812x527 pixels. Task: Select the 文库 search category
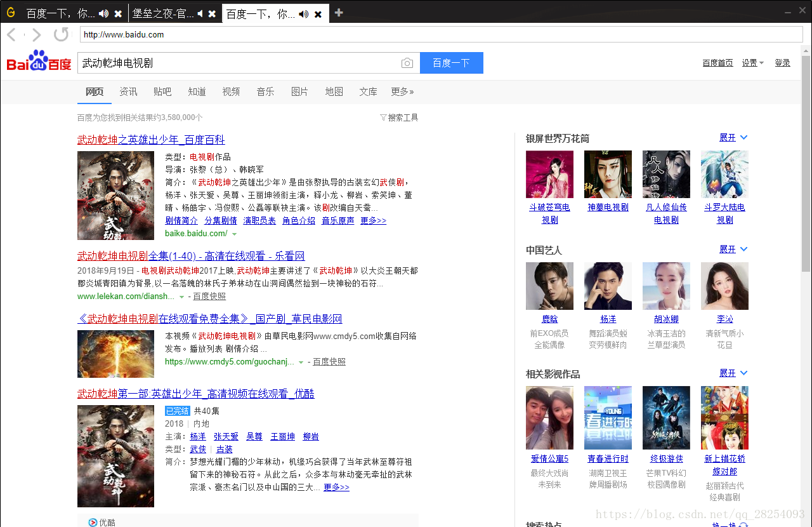pos(368,91)
